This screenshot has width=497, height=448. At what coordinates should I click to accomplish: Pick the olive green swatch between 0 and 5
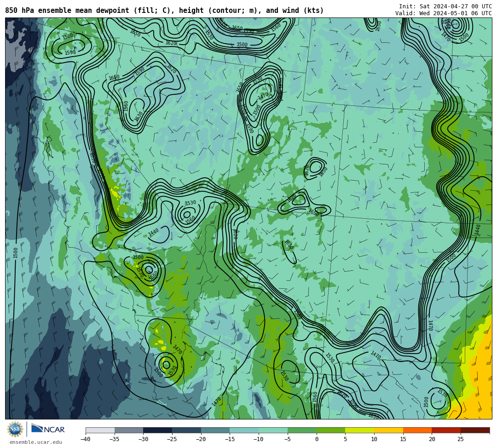tap(331, 430)
